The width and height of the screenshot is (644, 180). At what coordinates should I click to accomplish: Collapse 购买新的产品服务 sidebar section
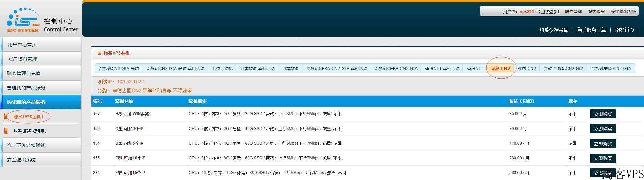coord(40,102)
